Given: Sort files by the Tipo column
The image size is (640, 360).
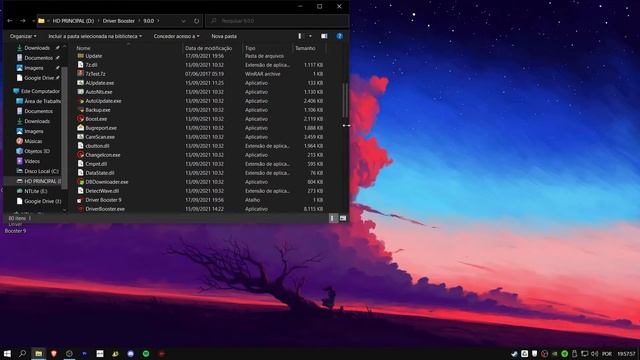Looking at the screenshot, I should (x=250, y=48).
